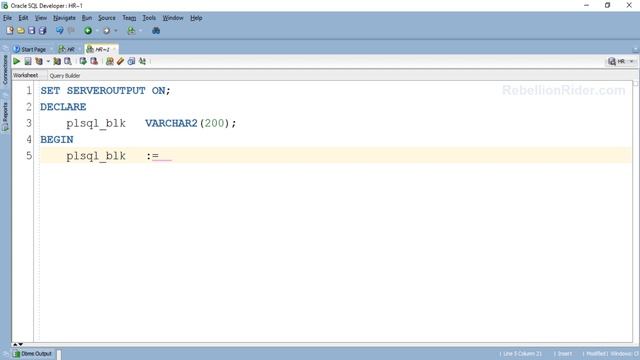Click the Undo icon in main toolbar
Image resolution: width=640 pixels, height=360 pixels.
pyautogui.click(x=60, y=31)
